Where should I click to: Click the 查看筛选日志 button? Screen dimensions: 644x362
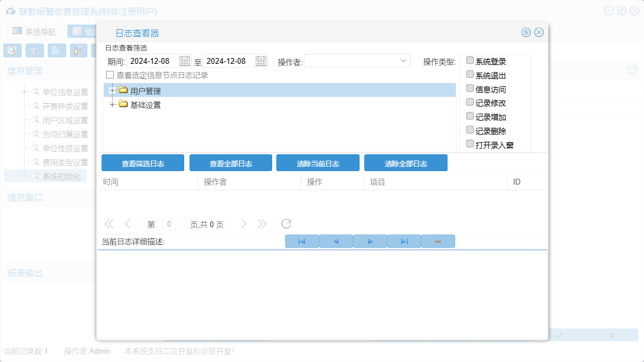pos(143,163)
